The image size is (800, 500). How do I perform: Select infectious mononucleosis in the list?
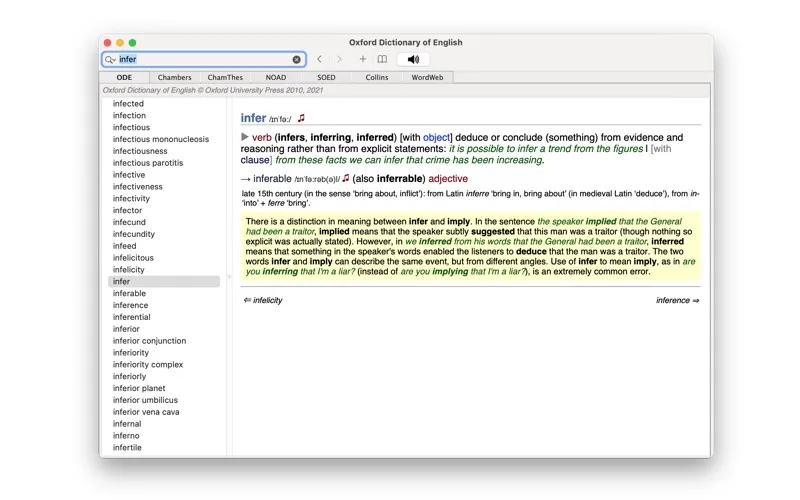click(161, 139)
